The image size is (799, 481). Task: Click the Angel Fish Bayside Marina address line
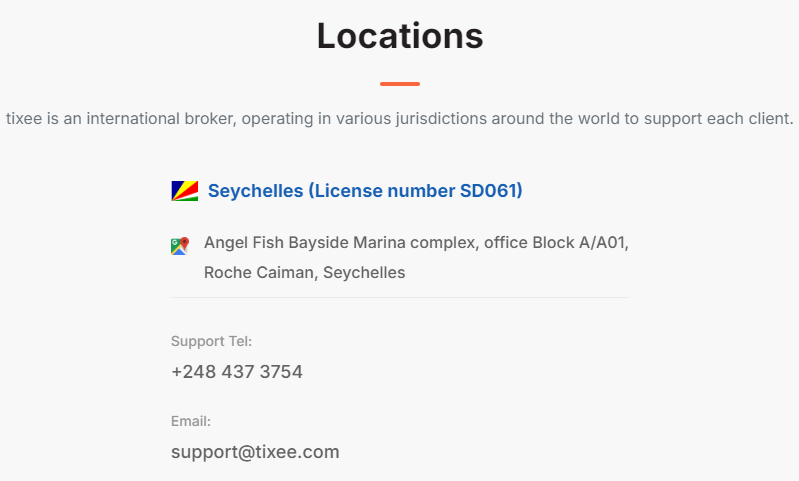pyautogui.click(x=416, y=243)
